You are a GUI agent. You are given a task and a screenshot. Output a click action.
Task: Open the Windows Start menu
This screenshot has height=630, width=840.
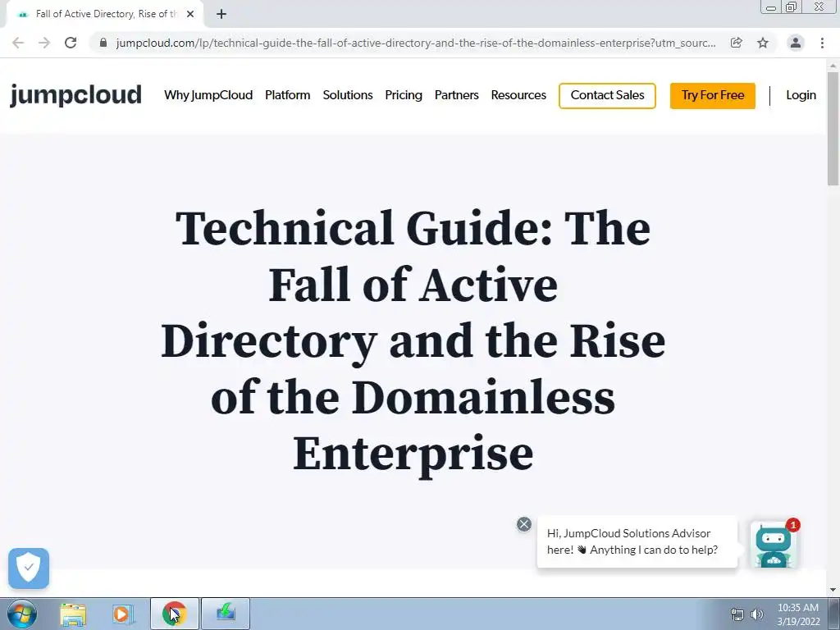pos(21,614)
